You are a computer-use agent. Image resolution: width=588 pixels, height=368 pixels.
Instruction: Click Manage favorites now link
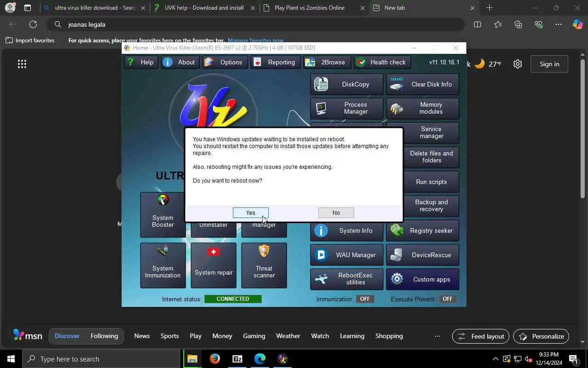[255, 40]
